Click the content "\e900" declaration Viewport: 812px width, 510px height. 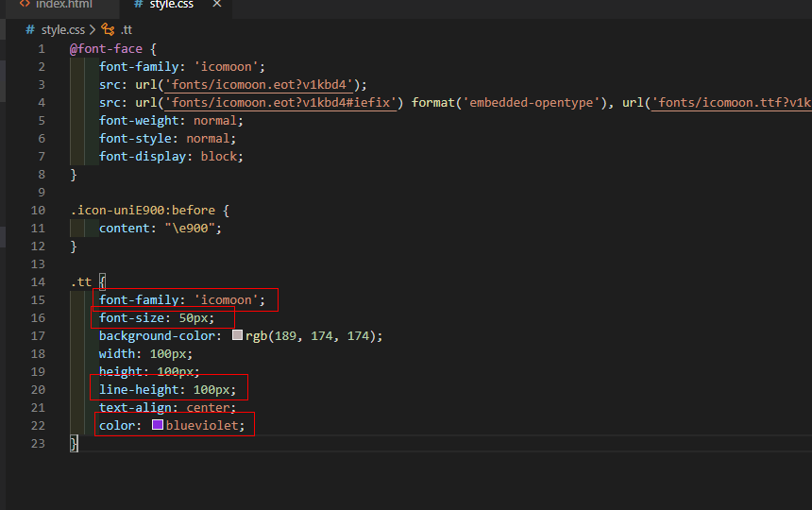160,229
